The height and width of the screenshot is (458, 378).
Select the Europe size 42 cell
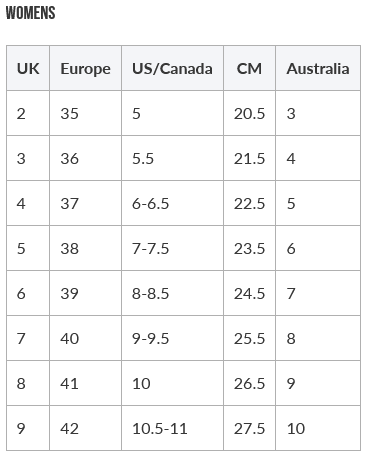85,428
